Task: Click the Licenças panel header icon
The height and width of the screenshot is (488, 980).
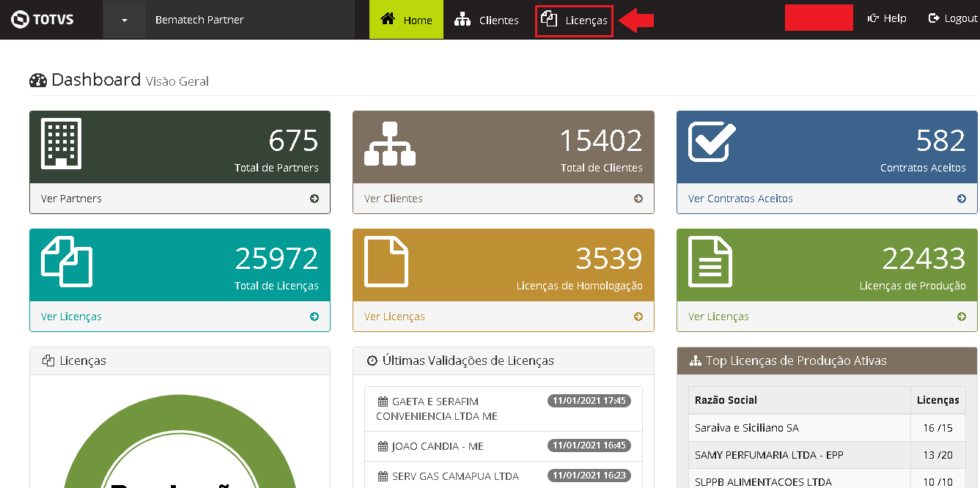Action: [x=48, y=361]
